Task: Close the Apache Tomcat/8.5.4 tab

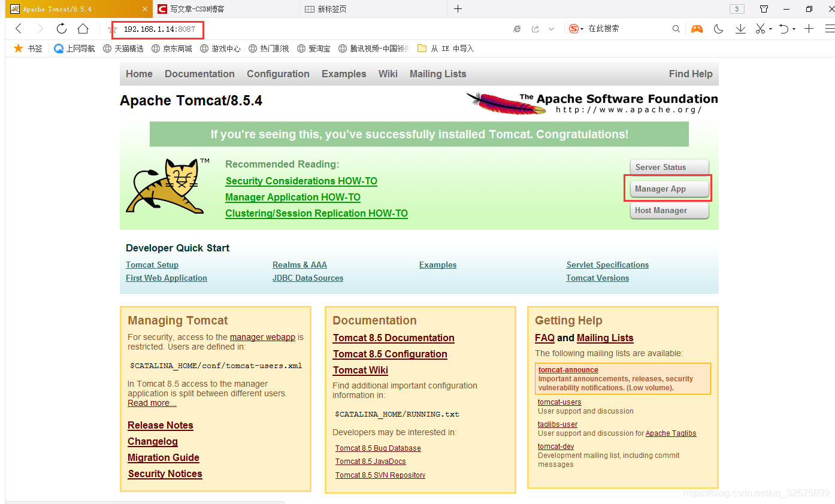Action: tap(146, 9)
